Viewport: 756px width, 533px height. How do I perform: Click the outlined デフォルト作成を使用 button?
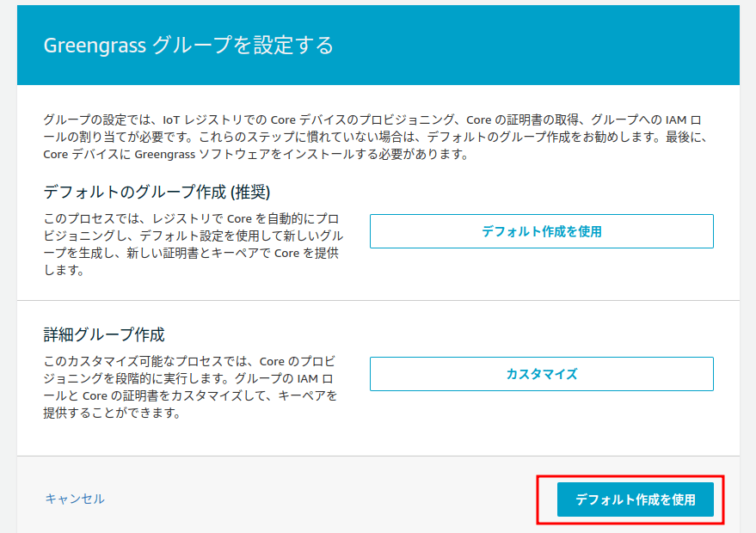click(x=542, y=231)
